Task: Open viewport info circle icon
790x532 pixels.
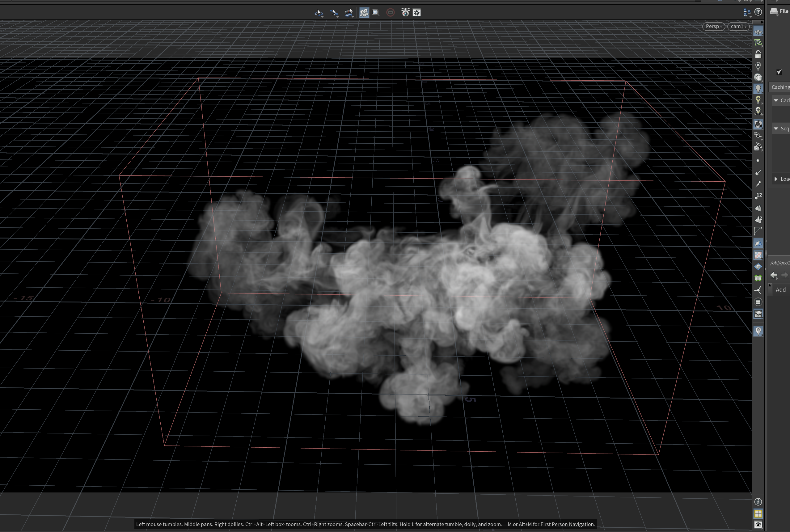Action: (x=758, y=502)
